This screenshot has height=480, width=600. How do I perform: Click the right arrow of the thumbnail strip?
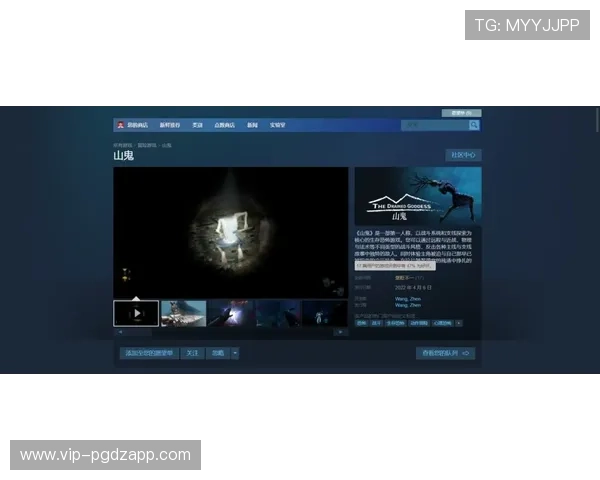point(341,332)
